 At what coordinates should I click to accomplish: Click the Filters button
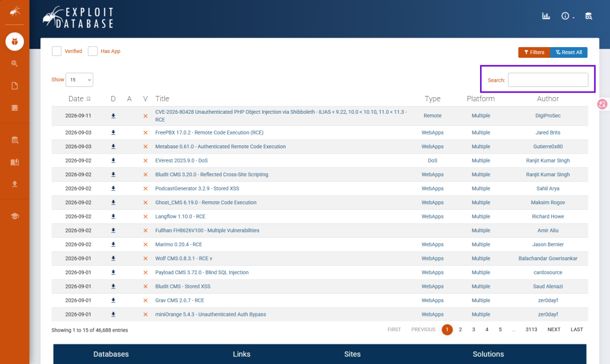(534, 52)
